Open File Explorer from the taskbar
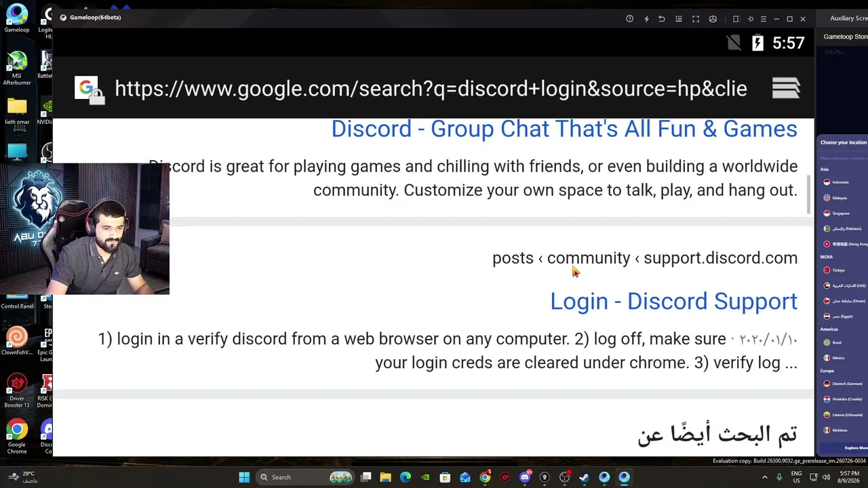Viewport: 868px width, 488px height. [385, 477]
